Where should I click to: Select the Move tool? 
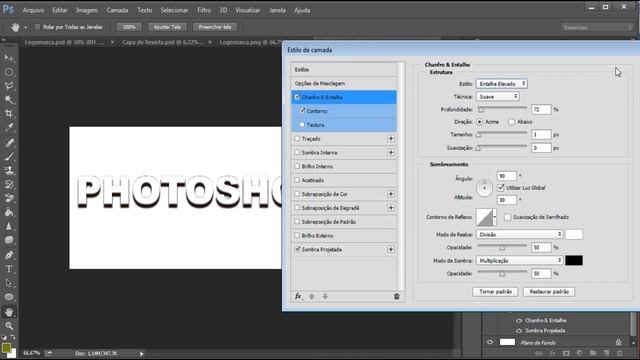pyautogui.click(x=9, y=58)
